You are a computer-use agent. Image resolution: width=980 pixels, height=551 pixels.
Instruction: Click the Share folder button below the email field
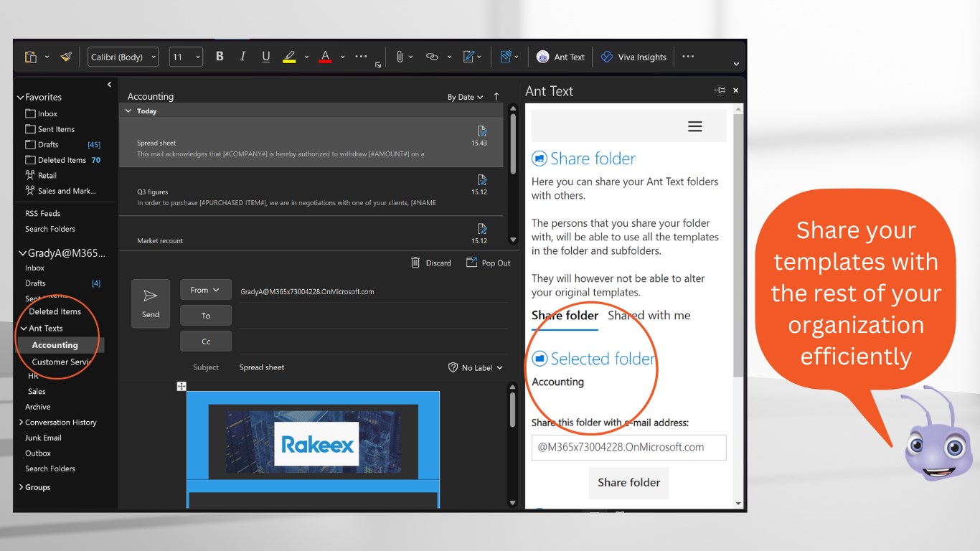629,482
